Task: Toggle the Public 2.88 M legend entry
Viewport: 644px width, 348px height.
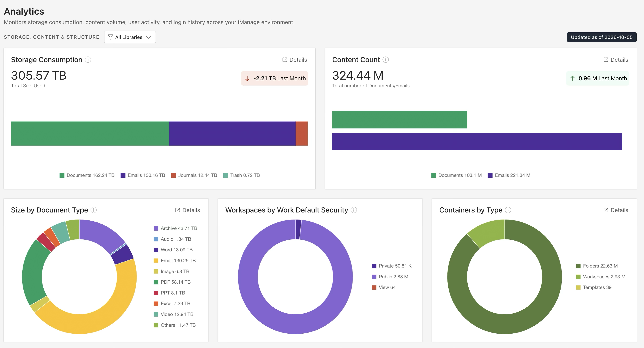Action: pos(390,277)
